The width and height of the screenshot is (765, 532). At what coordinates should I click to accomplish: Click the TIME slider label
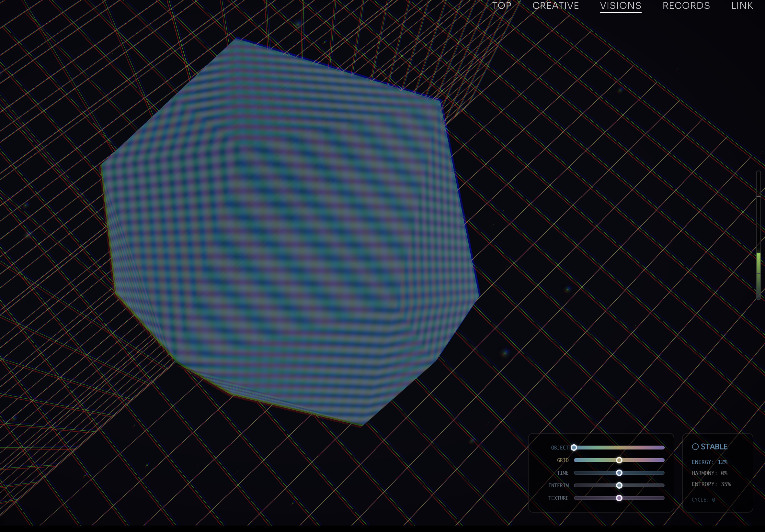[563, 473]
